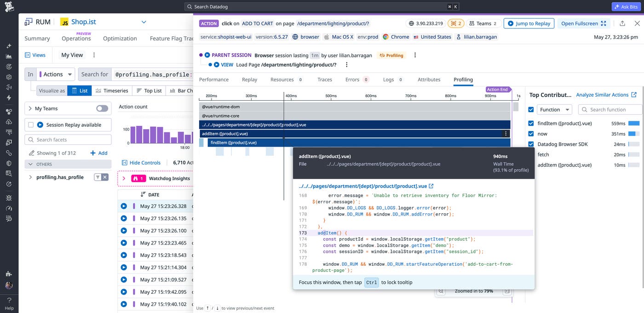
Task: Click the Action End timeline marker
Action: coord(498,90)
